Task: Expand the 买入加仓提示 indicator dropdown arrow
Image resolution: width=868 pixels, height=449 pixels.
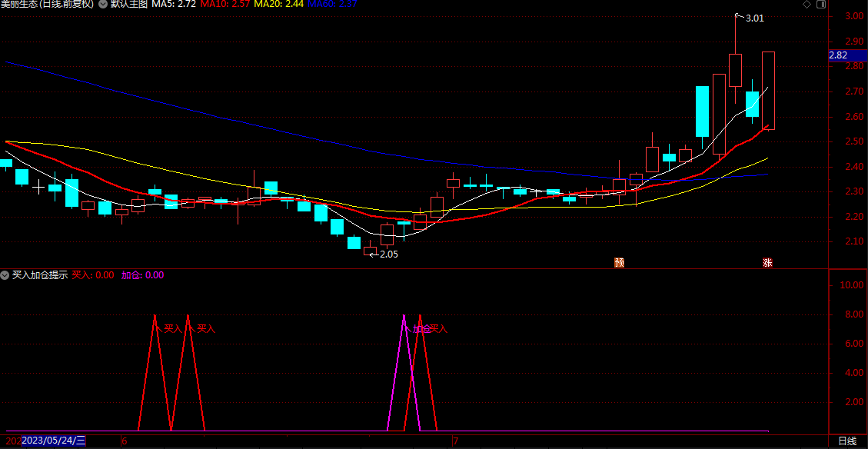Action: pos(5,274)
